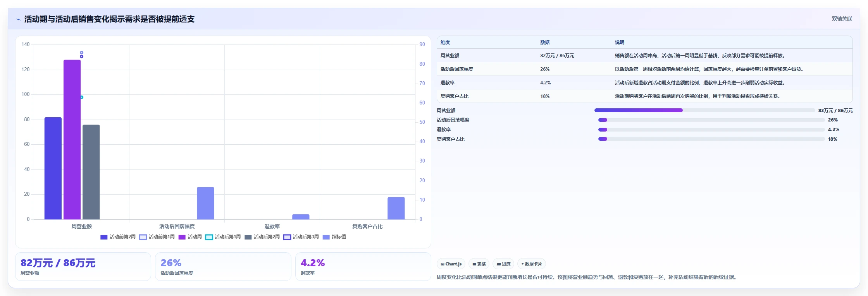Viewport: 868px width, 296px height.
Task: Click the 双轴关联 tag in the header
Action: pyautogui.click(x=842, y=19)
